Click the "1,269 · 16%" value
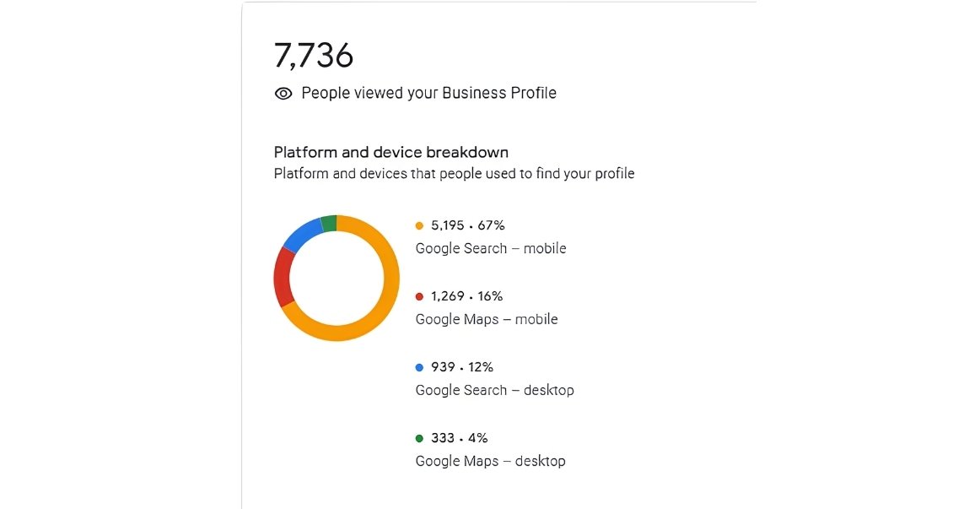The height and width of the screenshot is (509, 980). pos(466,296)
